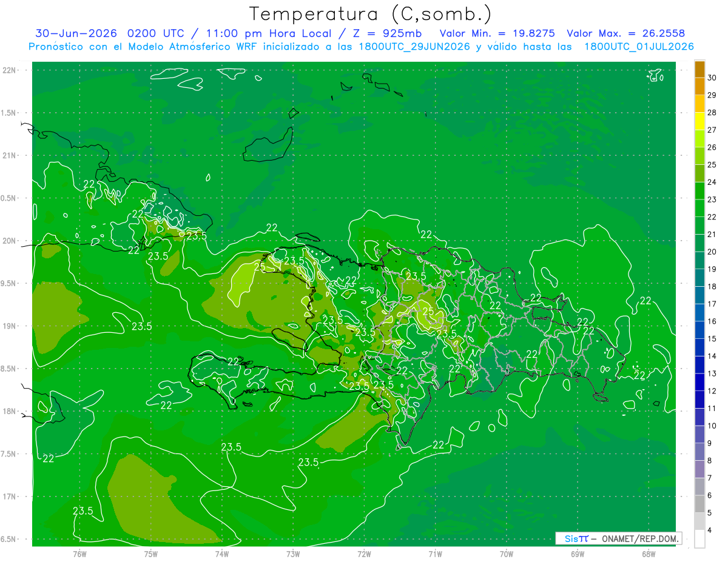Select the "1800UTC_01JUL2026" valid-until time

[639, 47]
